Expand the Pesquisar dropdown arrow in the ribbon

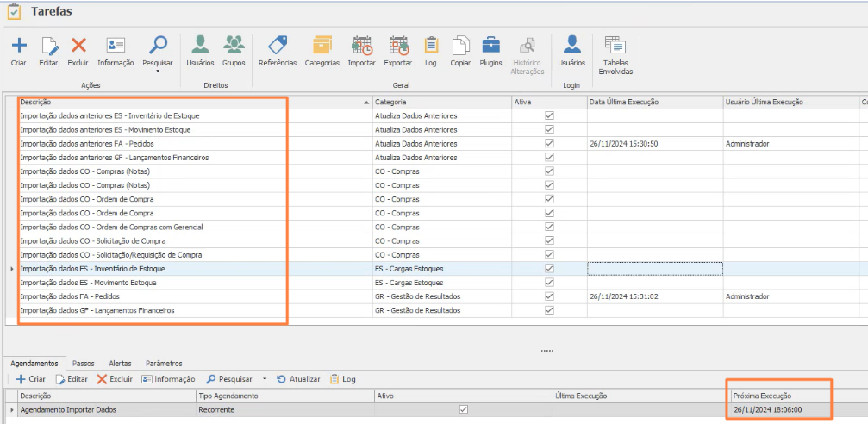coord(158,72)
